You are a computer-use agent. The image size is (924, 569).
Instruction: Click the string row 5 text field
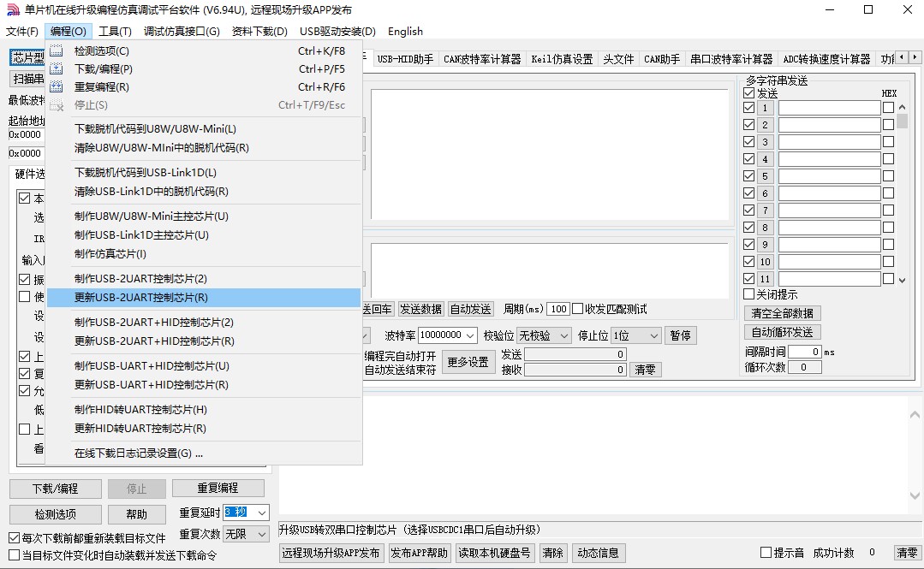[x=830, y=176]
